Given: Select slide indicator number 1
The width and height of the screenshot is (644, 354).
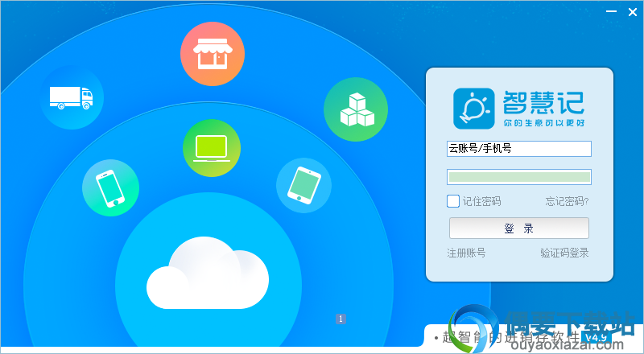Looking at the screenshot, I should [x=341, y=319].
